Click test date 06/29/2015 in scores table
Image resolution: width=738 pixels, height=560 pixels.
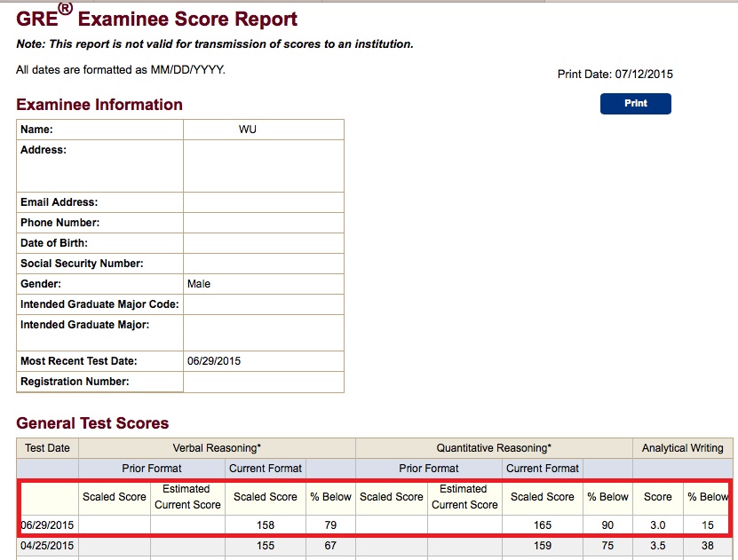pos(47,525)
